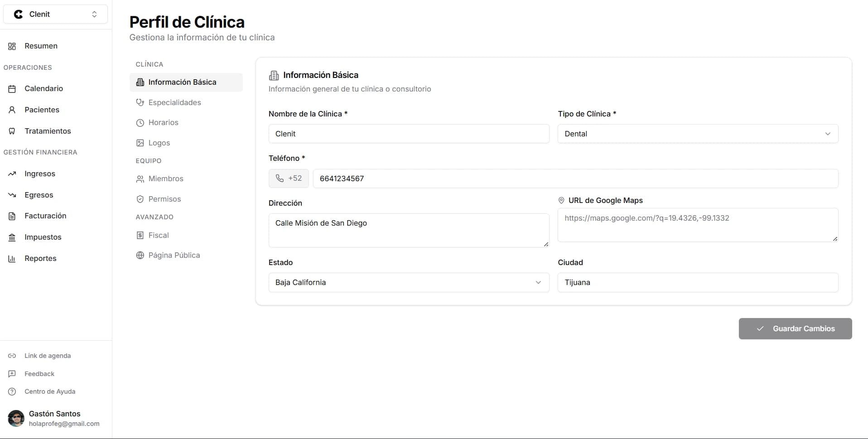Screen dimensions: 868x439
Task: Click the Facturación document icon
Action: (x=12, y=216)
